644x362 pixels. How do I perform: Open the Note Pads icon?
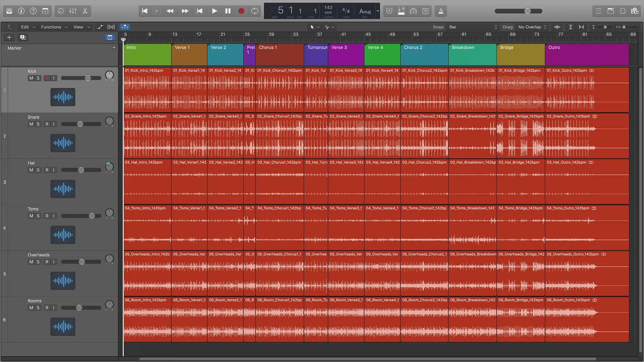[610, 11]
